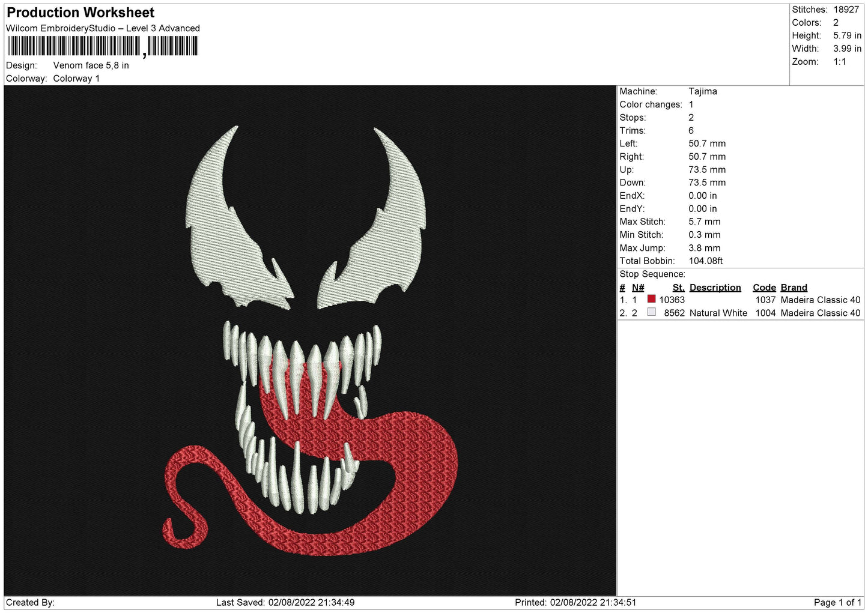Image resolution: width=868 pixels, height=613 pixels.
Task: Click the red thread color swatch
Action: tap(651, 299)
